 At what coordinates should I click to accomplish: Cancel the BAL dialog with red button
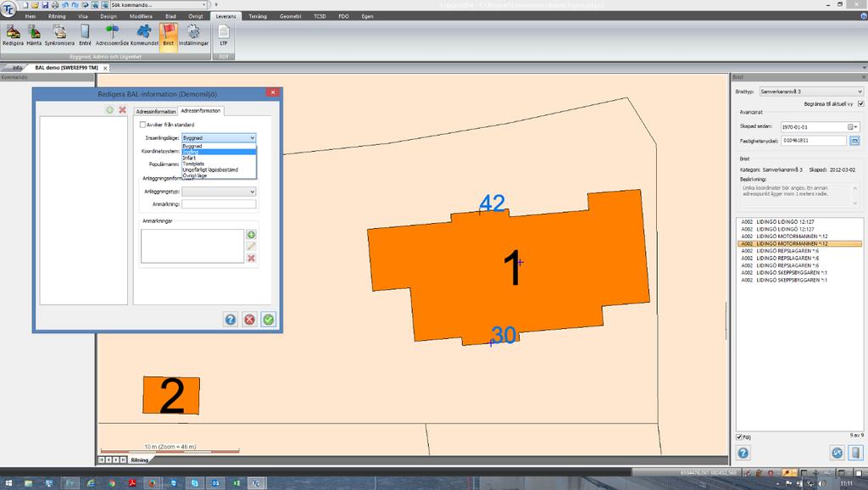250,320
